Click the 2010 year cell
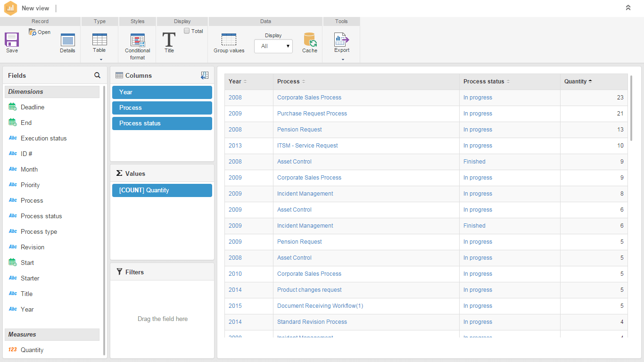Viewport: 644px width, 362px height. [x=235, y=274]
